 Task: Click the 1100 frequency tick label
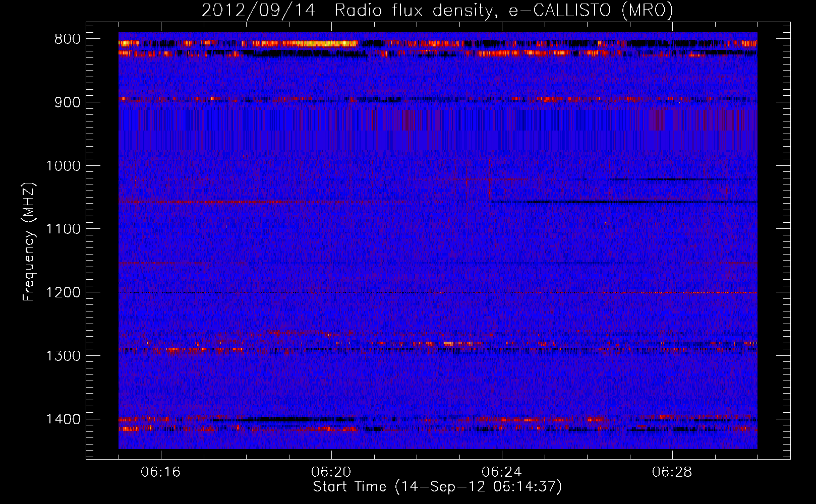(63, 229)
